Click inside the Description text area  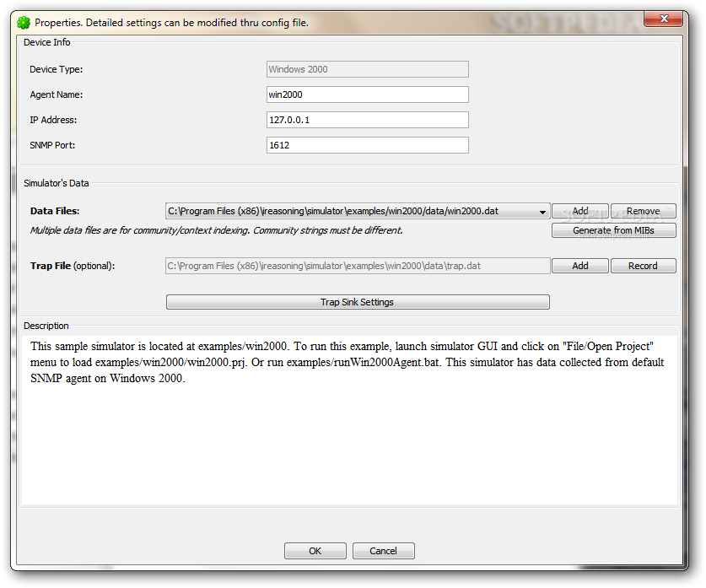tap(349, 420)
